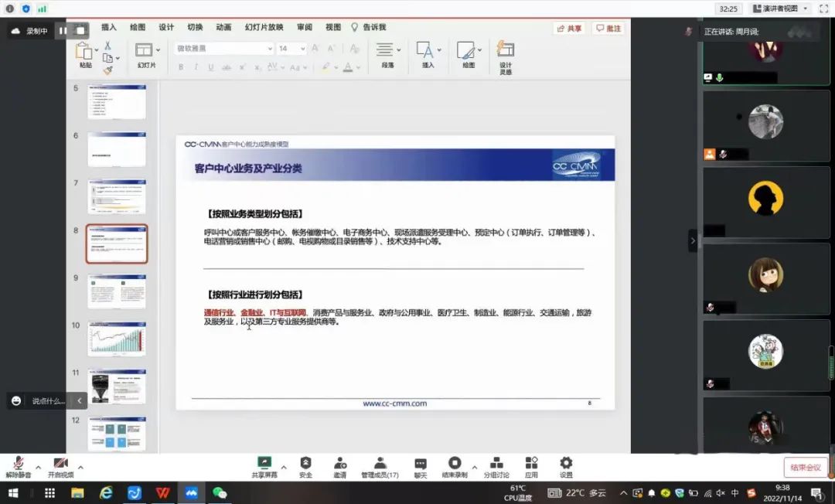Viewport: 835px width, 504px height.
Task: Open the paragraph (段落) alignment icon
Action: 384,49
